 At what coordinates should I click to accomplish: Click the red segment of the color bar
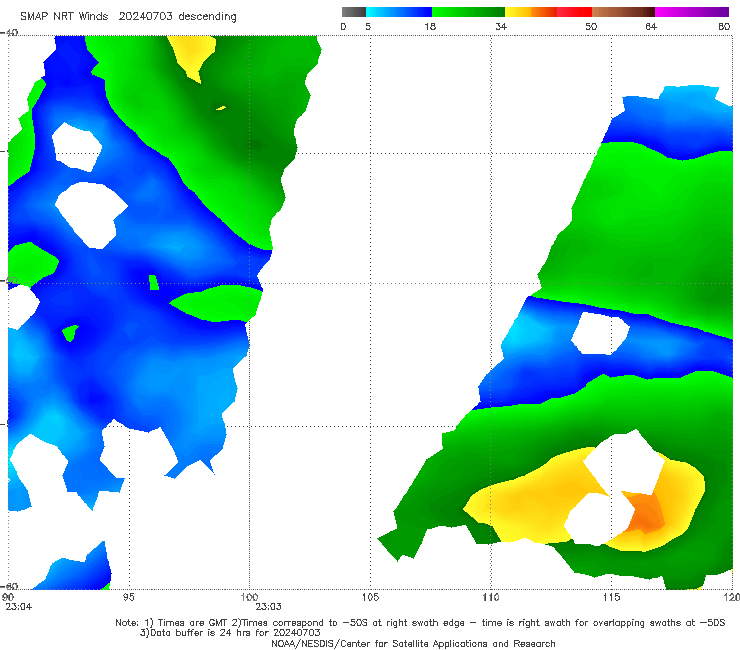pyautogui.click(x=574, y=12)
